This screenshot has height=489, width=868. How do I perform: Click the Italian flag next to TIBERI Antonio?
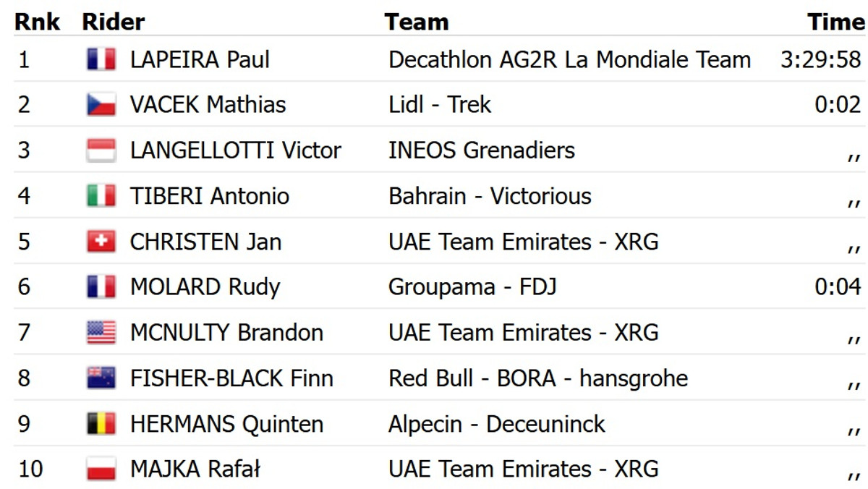point(101,196)
